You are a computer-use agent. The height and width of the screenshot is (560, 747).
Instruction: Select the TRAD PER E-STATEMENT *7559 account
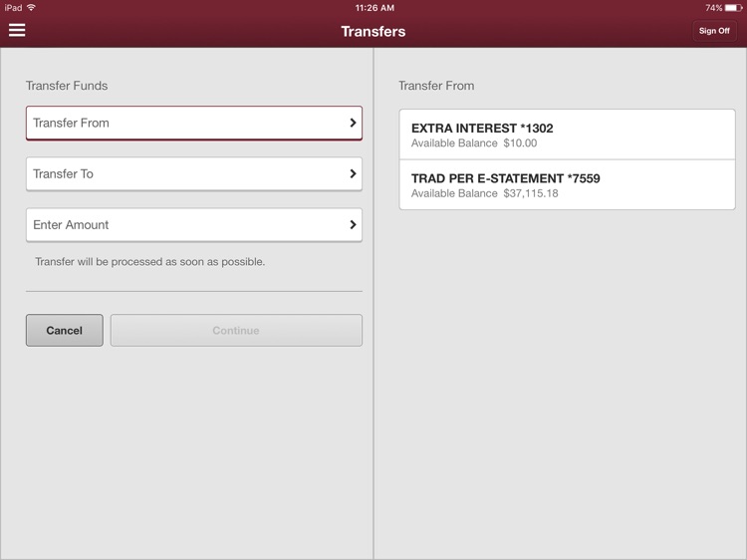click(x=567, y=185)
